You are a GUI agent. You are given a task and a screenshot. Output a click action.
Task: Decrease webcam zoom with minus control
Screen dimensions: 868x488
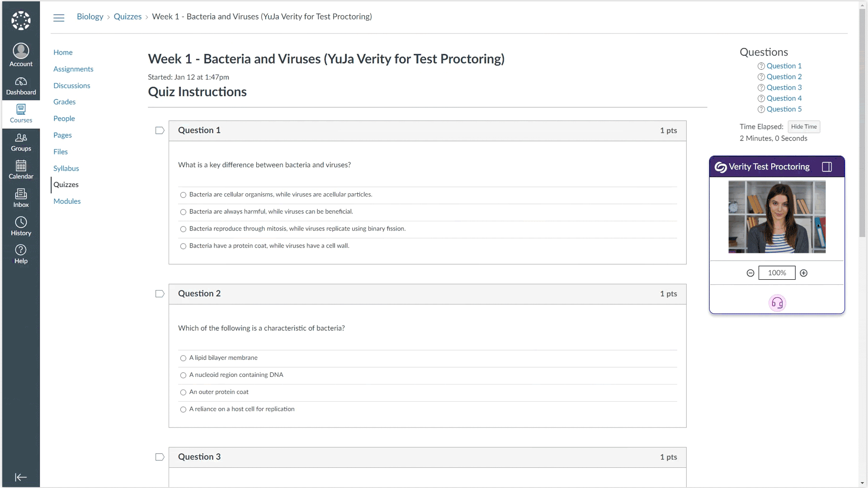[x=750, y=273]
